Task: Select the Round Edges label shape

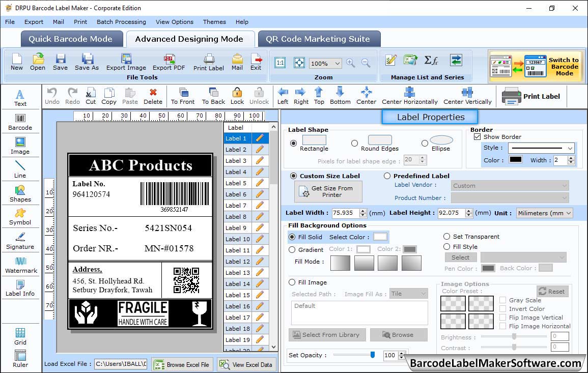Action: (x=354, y=143)
